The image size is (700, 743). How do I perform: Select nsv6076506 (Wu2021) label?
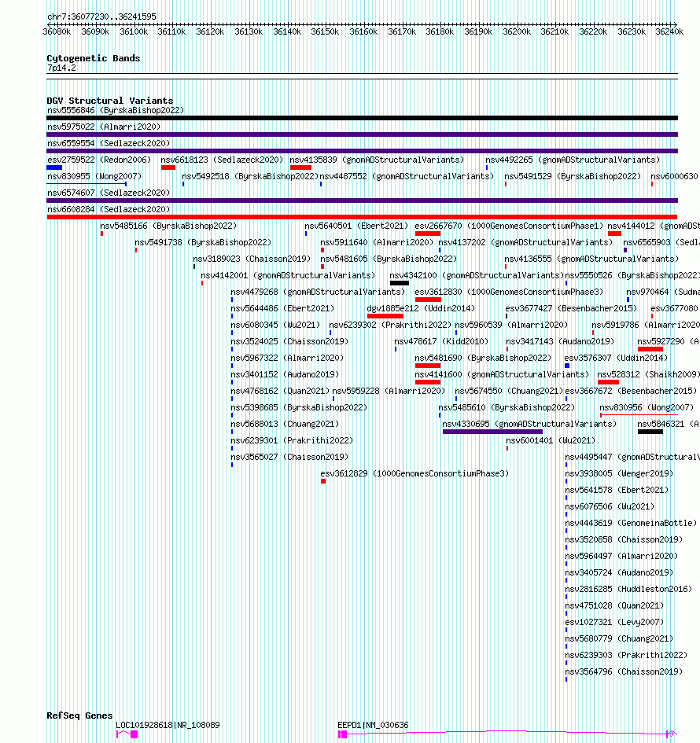610,507
